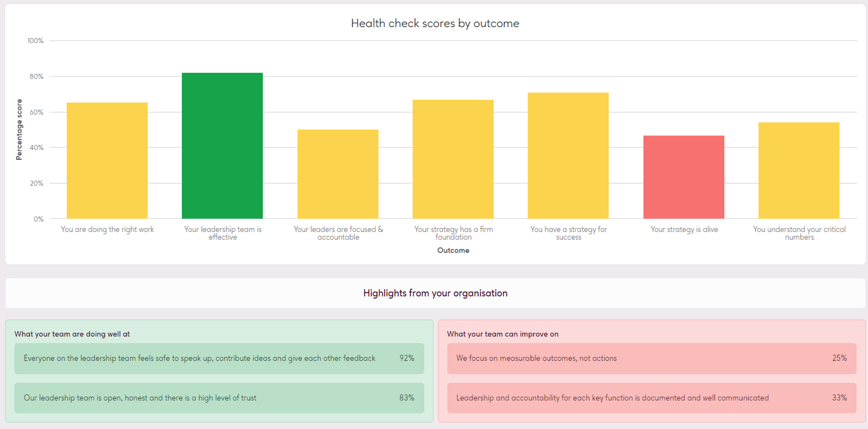Click the 'You have a strategy for success' bar

568,155
